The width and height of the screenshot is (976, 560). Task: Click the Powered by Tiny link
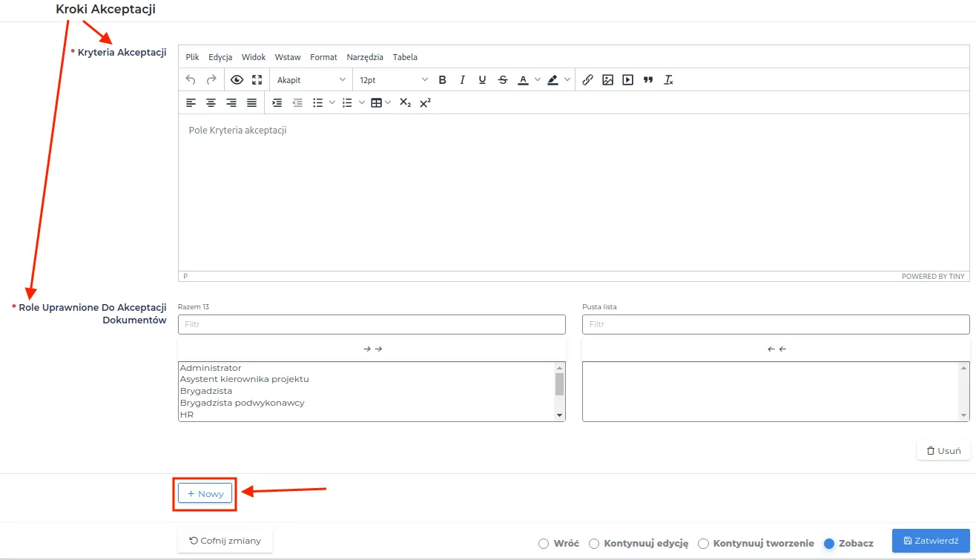933,276
